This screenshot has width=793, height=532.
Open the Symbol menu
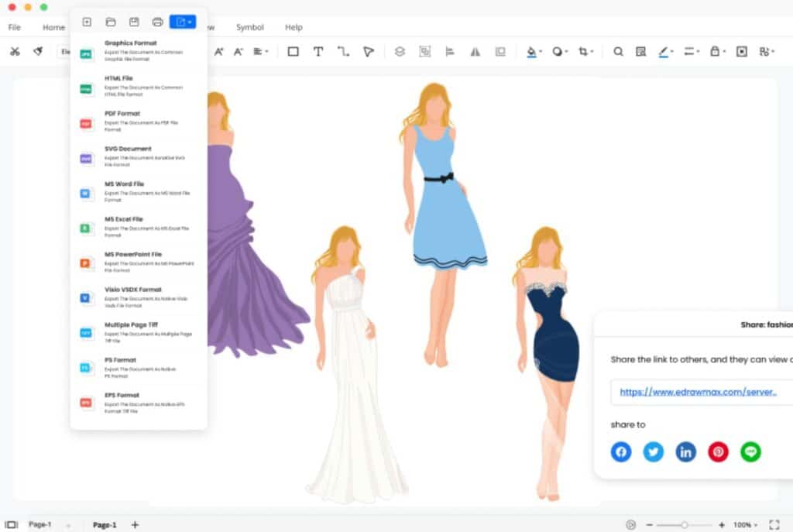point(250,27)
